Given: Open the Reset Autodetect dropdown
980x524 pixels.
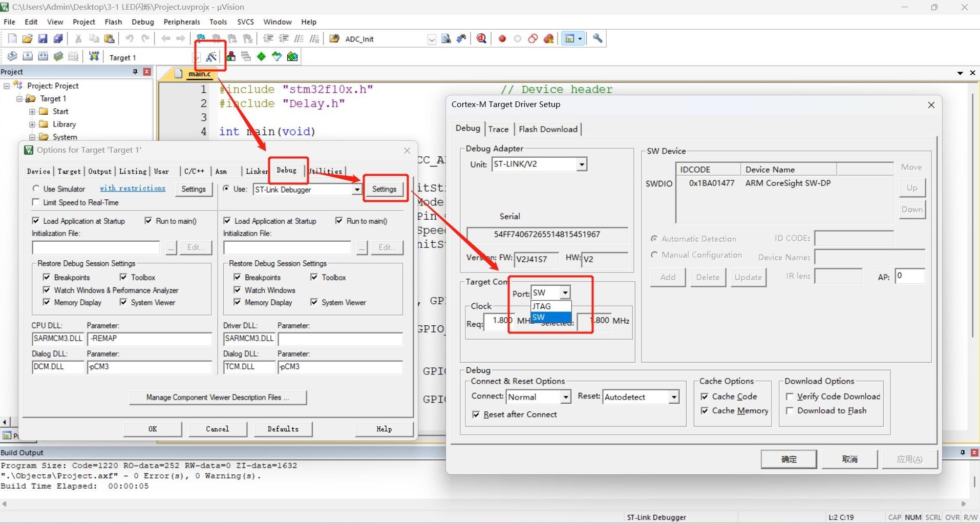Looking at the screenshot, I should pos(674,397).
